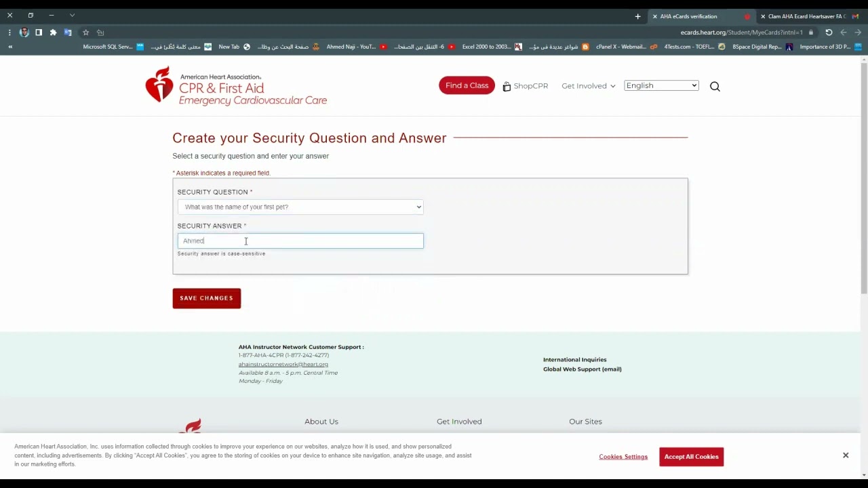Click the share page icon in address bar
The width and height of the screenshot is (868, 488).
click(100, 32)
